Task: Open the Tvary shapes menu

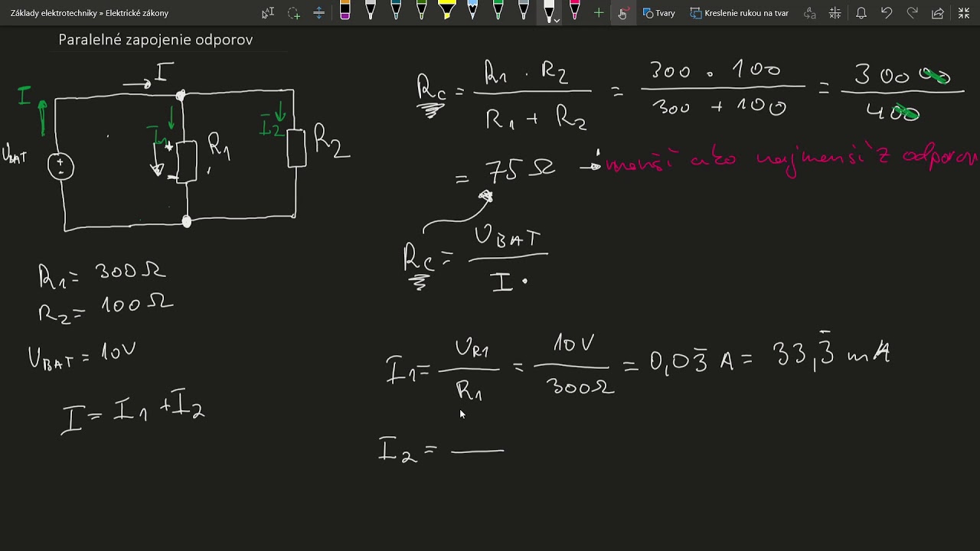Action: [659, 13]
